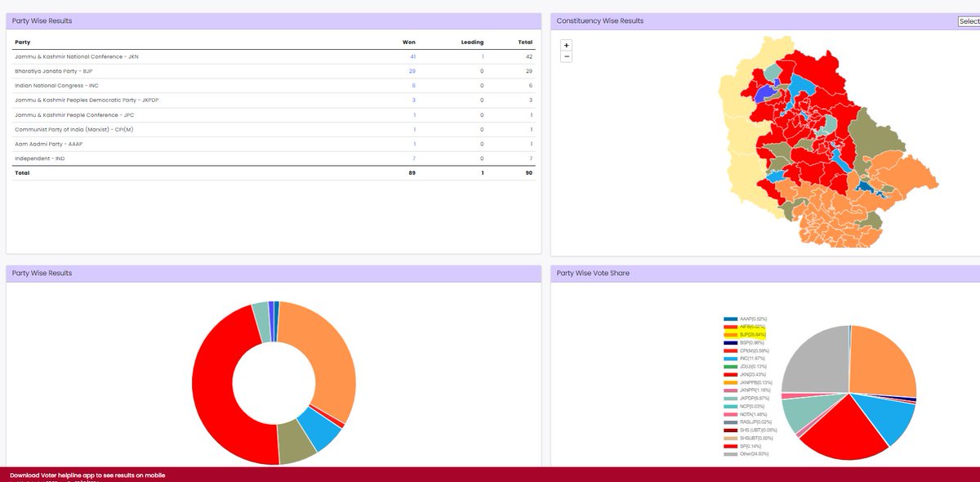
Task: Open Independent won count 7 link
Action: 414,158
